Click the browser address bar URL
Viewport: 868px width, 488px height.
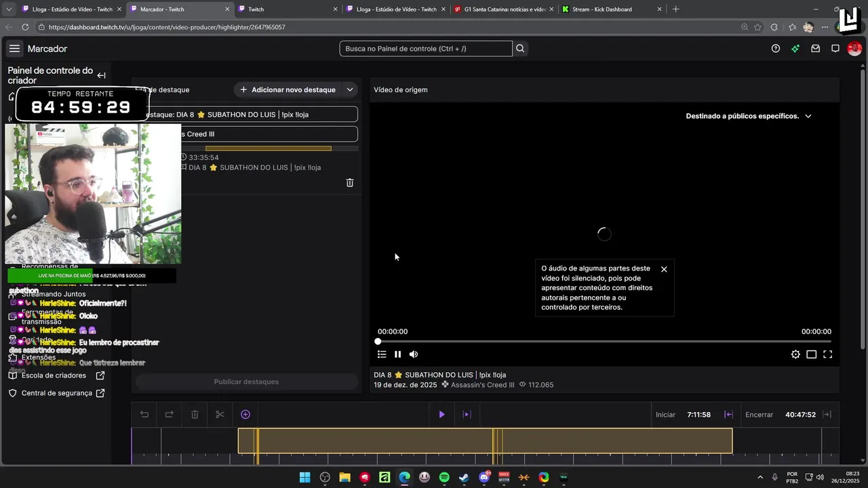coord(167,27)
